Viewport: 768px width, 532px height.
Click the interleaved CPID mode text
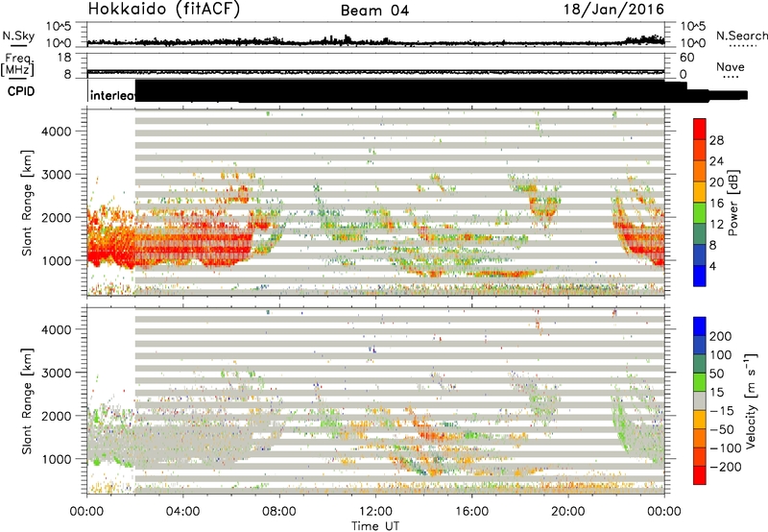112,95
